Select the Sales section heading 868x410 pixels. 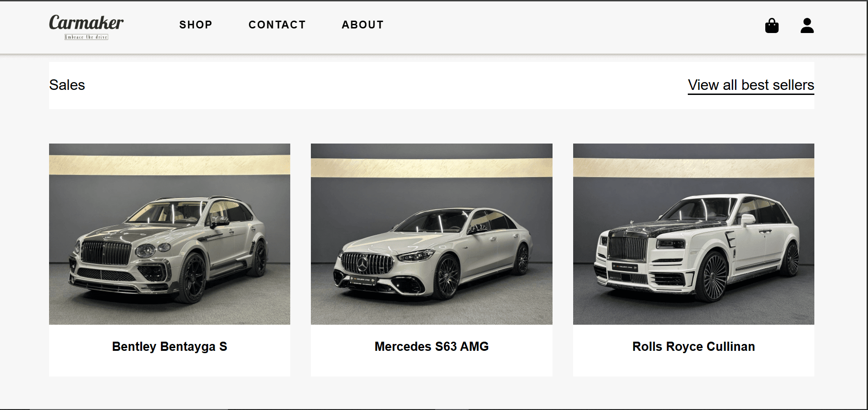click(x=67, y=85)
